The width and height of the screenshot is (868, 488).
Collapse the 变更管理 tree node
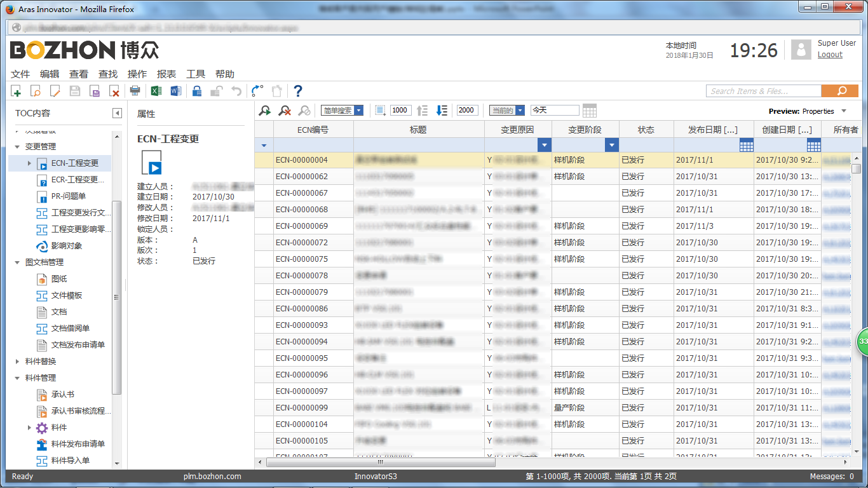[17, 147]
